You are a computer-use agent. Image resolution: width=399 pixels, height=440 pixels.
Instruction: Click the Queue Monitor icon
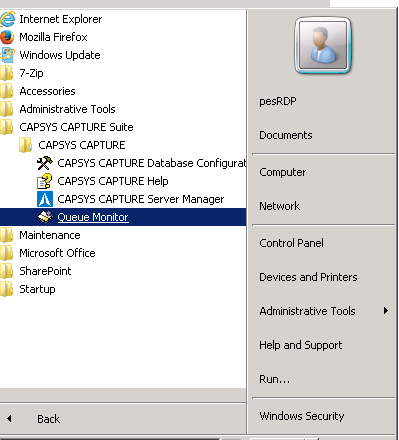pos(45,217)
